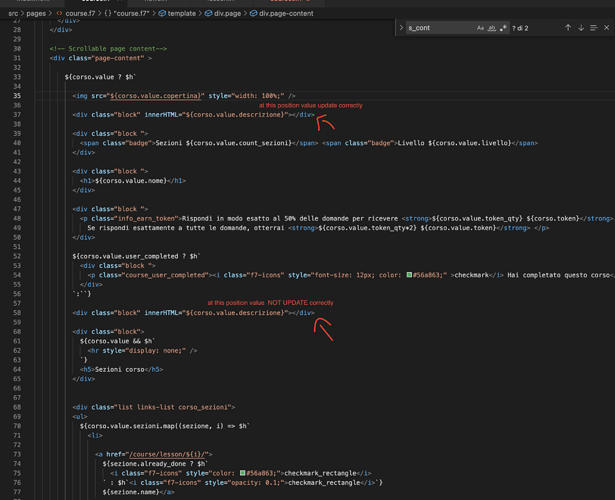Click line number 70 in the gutter
Viewport: 615px width, 500px height.
click(x=17, y=426)
